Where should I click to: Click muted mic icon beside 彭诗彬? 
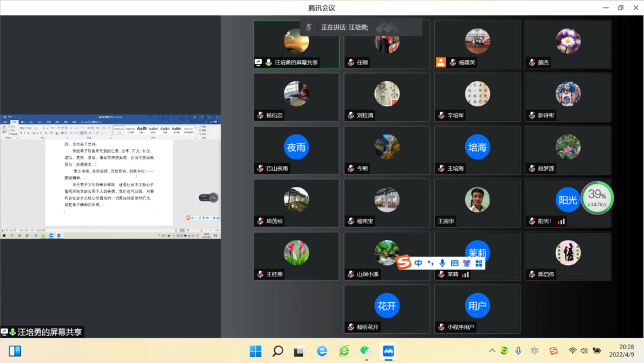point(532,115)
